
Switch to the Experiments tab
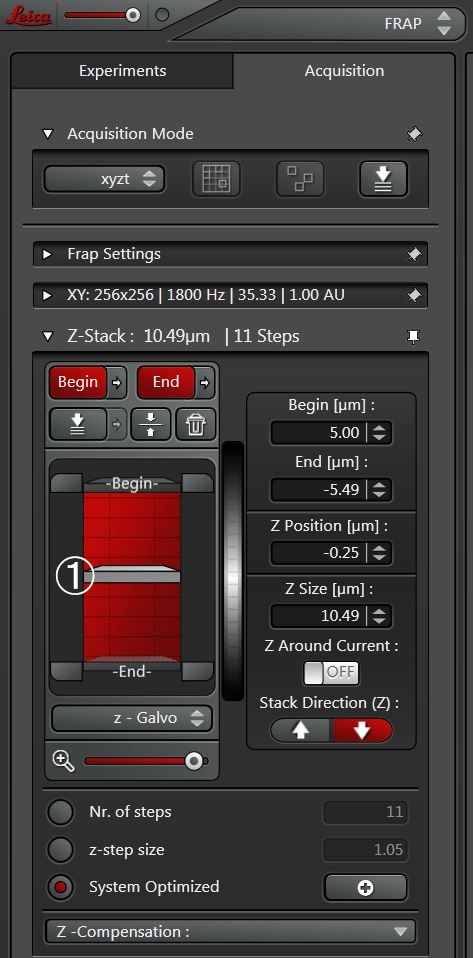[122, 71]
